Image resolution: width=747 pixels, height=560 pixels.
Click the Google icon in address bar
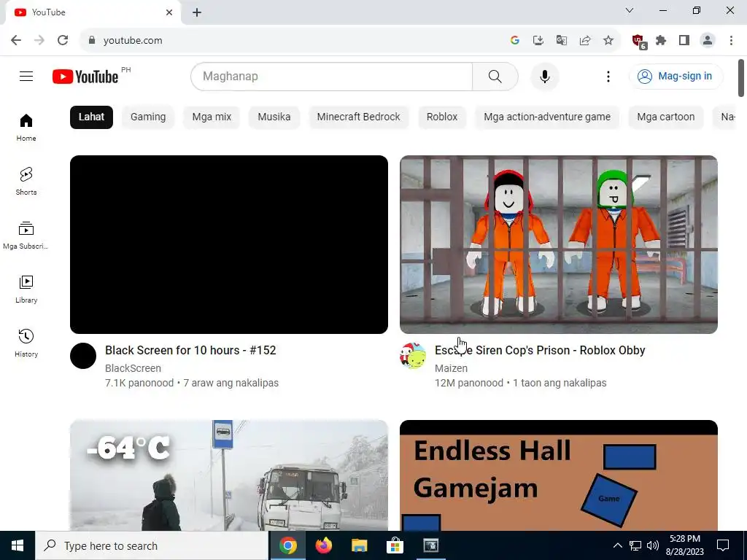(514, 40)
